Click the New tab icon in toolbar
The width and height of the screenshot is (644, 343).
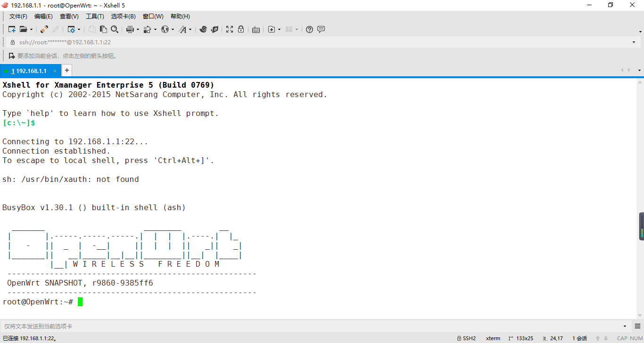(272, 29)
